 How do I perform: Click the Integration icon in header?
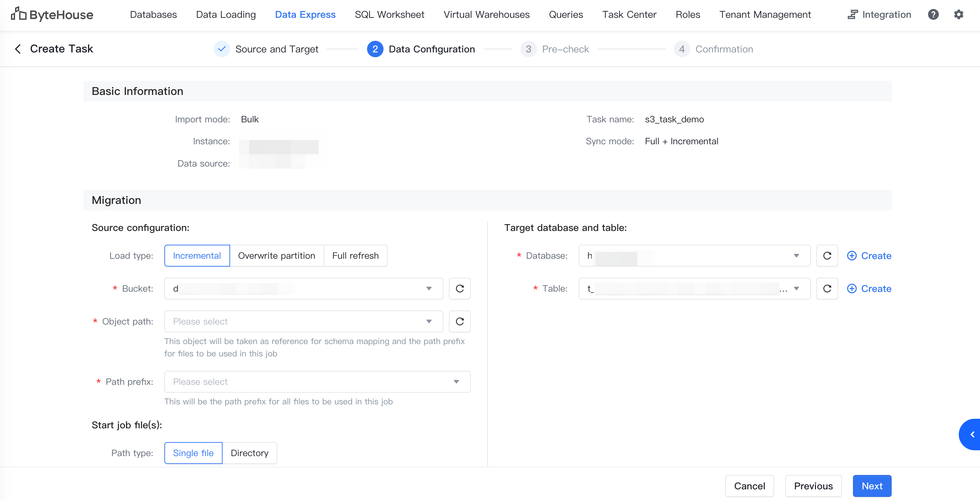(x=853, y=14)
